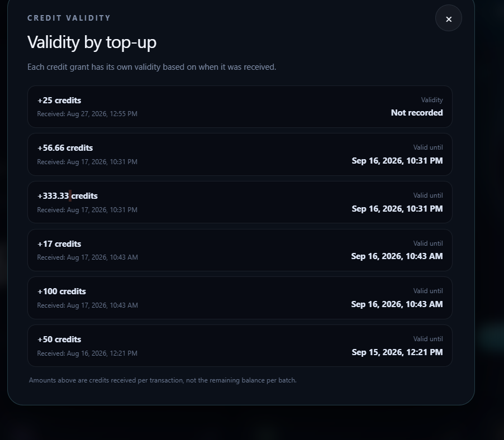Click the CREDIT VALIDITY label

[x=69, y=18]
